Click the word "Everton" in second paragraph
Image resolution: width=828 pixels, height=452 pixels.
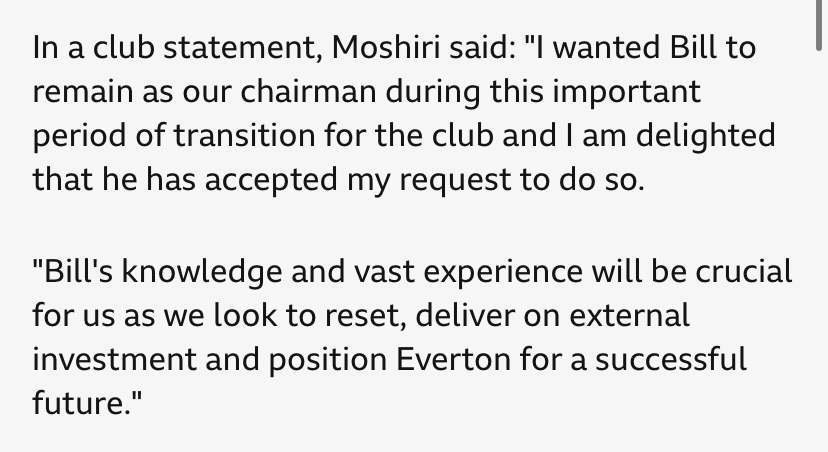[x=453, y=360]
